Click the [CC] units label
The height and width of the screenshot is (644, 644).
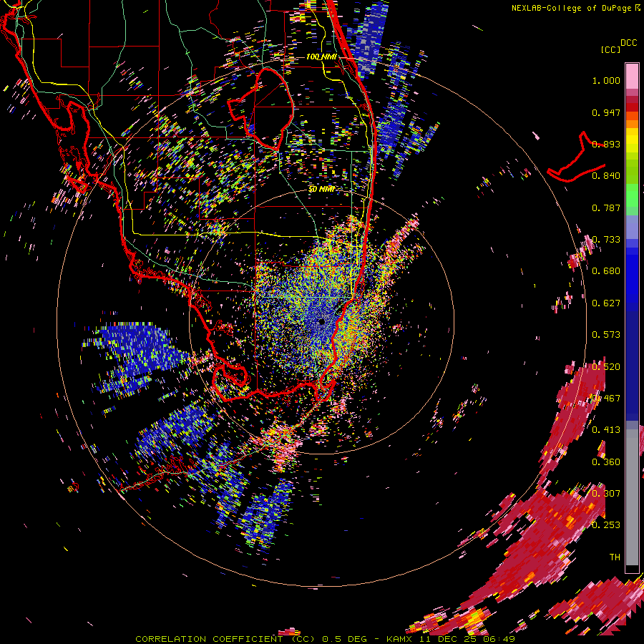[x=610, y=49]
